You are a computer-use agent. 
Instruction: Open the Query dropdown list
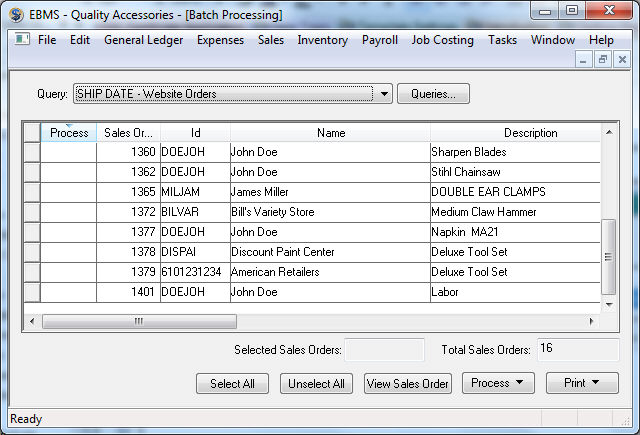(383, 94)
